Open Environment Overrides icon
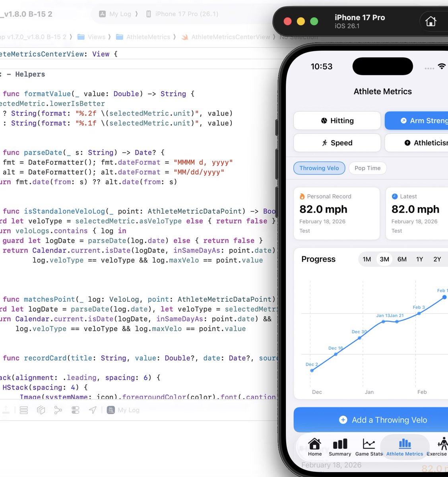Image resolution: width=448 pixels, height=477 pixels. click(x=76, y=410)
